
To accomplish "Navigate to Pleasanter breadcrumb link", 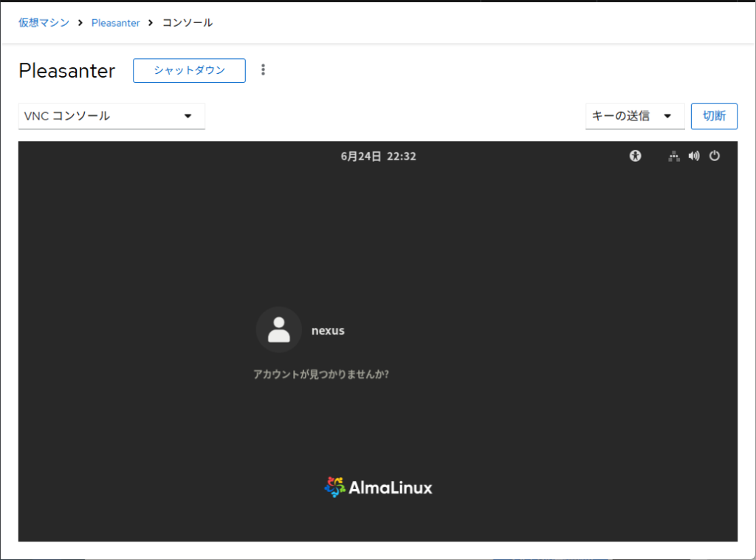I will [115, 23].
